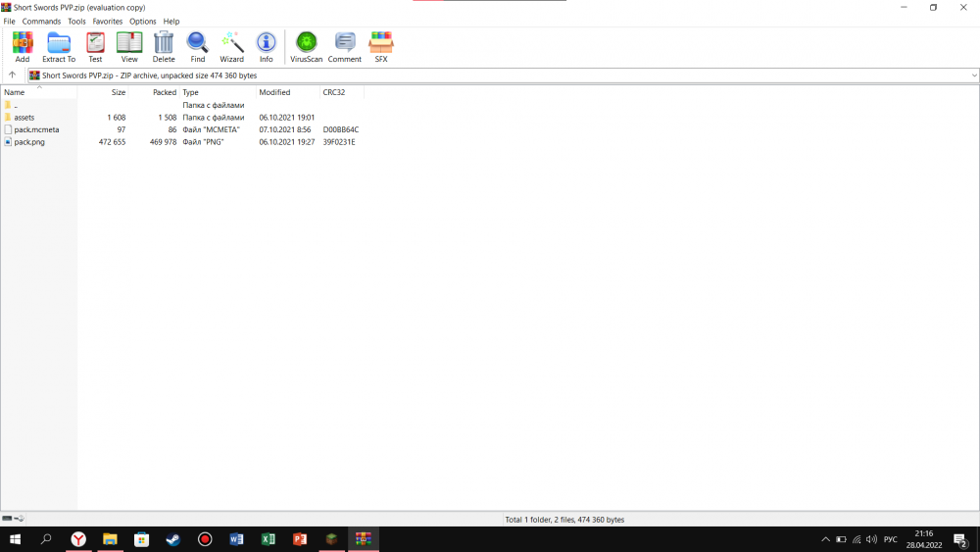This screenshot has height=552, width=980.
Task: Show hidden system tray icons
Action: (x=825, y=539)
